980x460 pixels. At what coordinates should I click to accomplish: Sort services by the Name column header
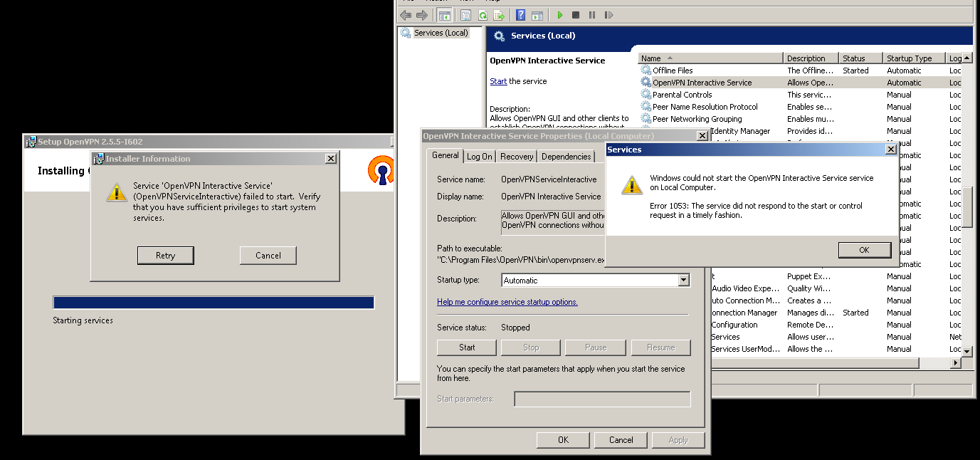pyautogui.click(x=710, y=58)
